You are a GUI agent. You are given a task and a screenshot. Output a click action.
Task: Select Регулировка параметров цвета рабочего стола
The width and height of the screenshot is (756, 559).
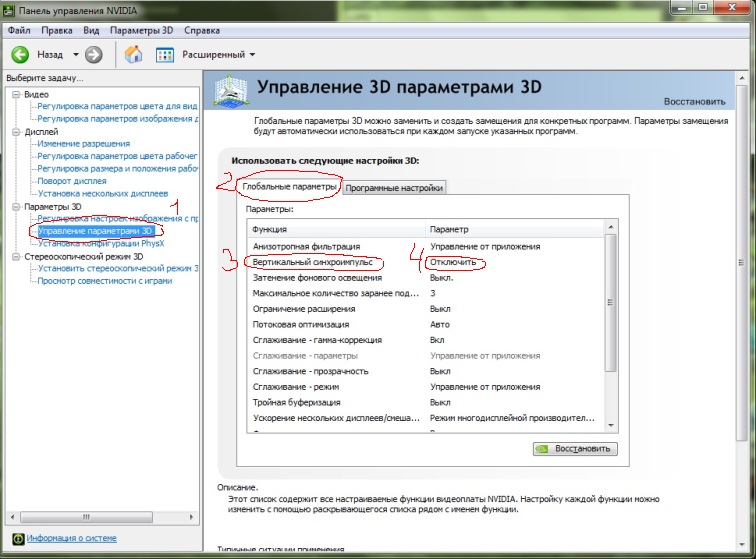click(117, 156)
